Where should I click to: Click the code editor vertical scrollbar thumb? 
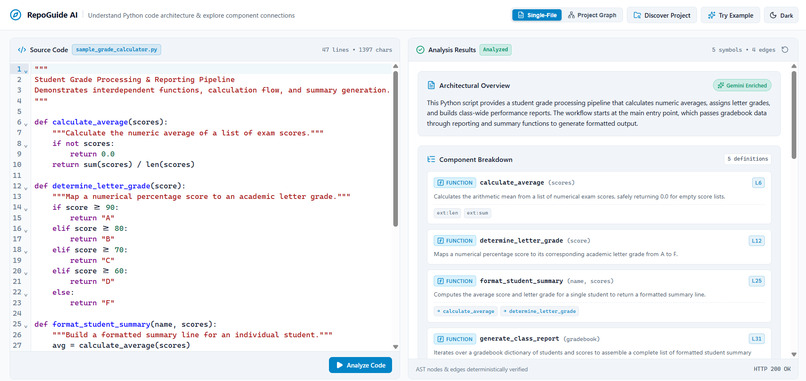[x=395, y=149]
